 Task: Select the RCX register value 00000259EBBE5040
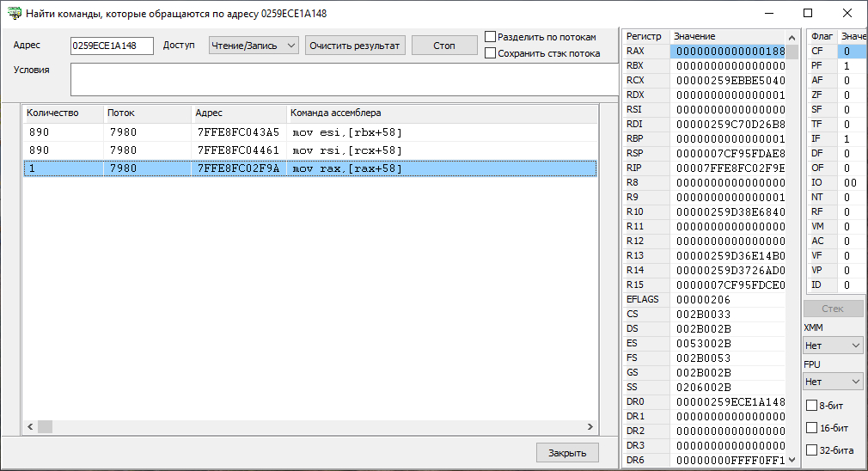(730, 80)
